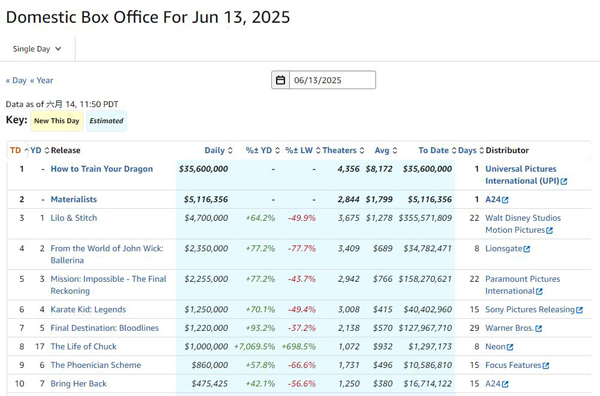Image resolution: width=600 pixels, height=396 pixels.
Task: Open external link icon beside Focus Features
Action: coord(546,366)
